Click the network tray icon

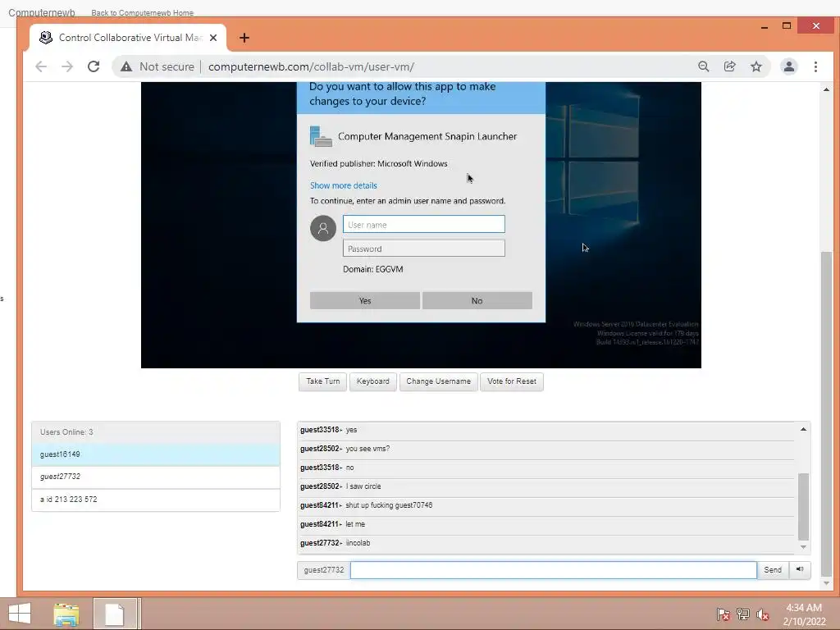click(743, 614)
